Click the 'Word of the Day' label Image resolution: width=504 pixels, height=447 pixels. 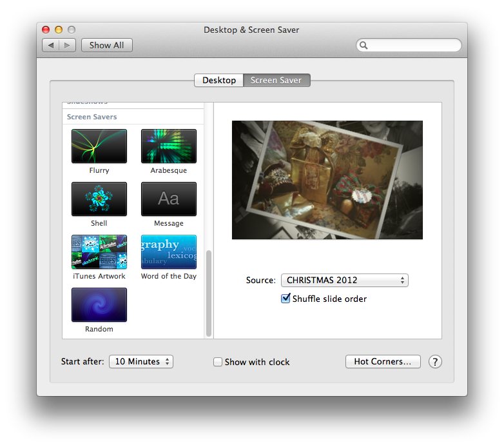[x=169, y=276]
